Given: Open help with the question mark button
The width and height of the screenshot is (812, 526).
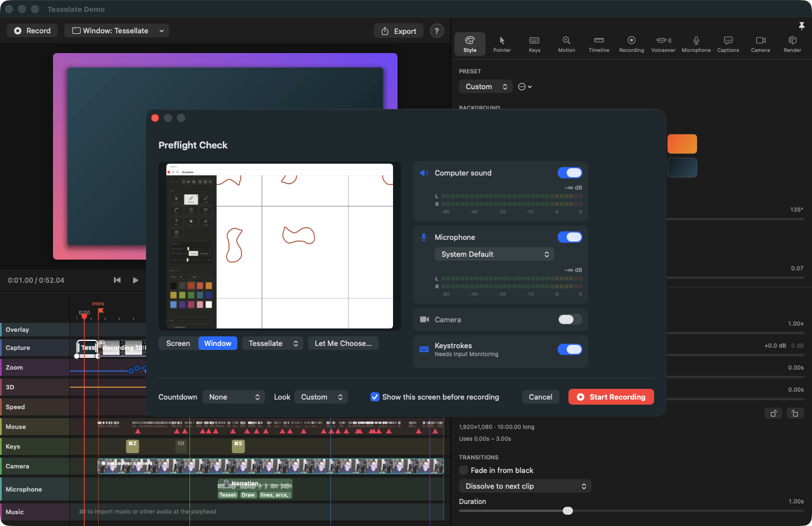Looking at the screenshot, I should pos(436,31).
